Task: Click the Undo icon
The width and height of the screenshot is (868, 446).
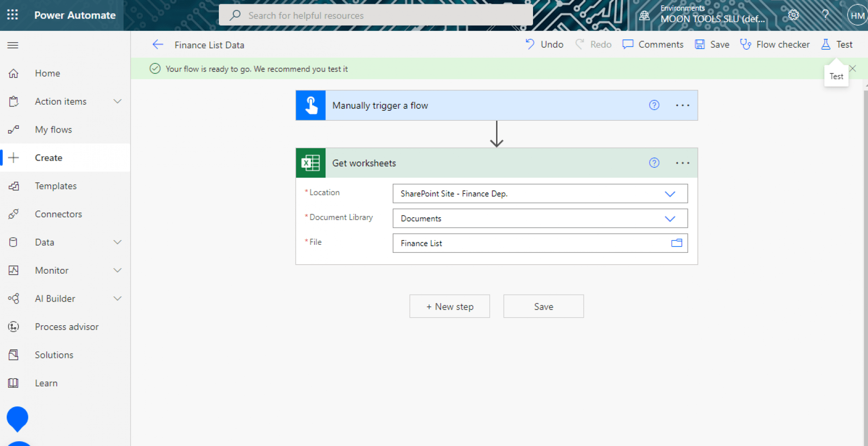Action: (x=530, y=44)
